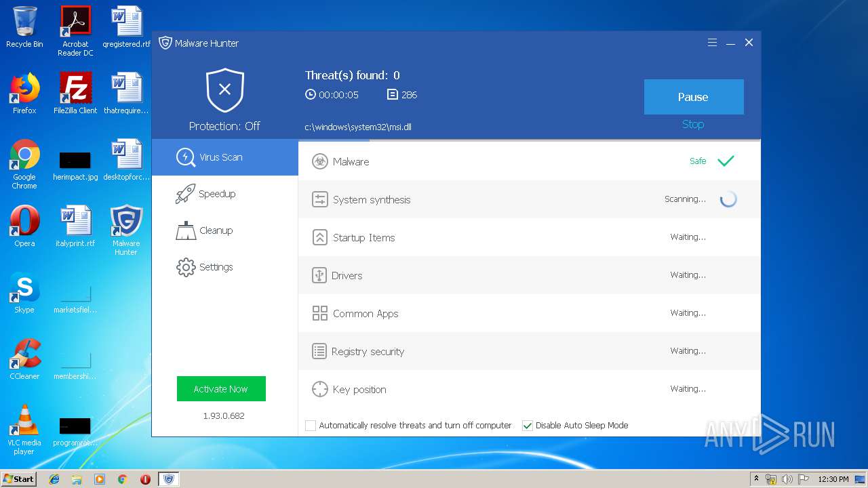Open Acrobat Reader DC desktop shortcut
The image size is (868, 488).
[x=75, y=31]
